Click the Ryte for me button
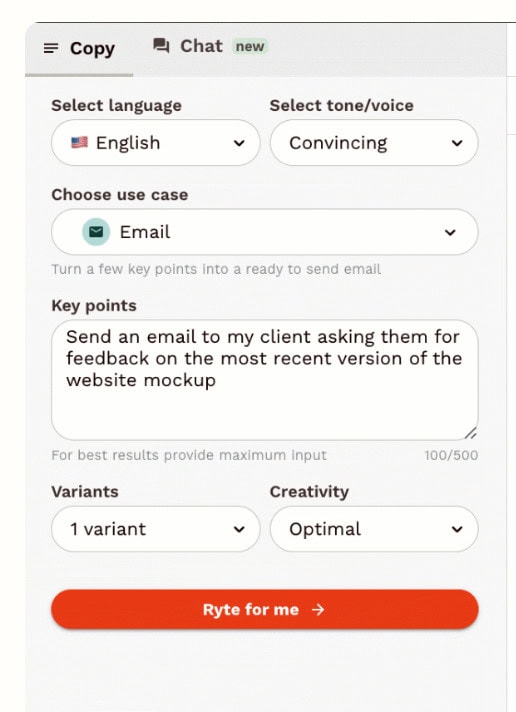Image resolution: width=516 pixels, height=712 pixels. pos(265,609)
